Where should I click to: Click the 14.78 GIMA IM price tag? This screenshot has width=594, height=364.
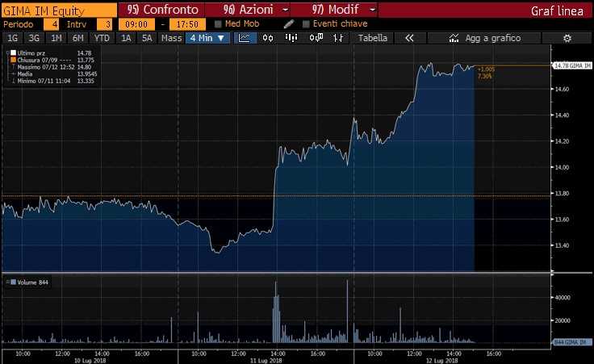(x=572, y=66)
